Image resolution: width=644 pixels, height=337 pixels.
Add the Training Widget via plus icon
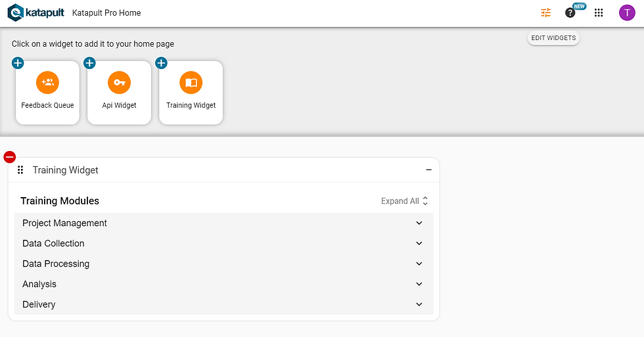(x=162, y=63)
